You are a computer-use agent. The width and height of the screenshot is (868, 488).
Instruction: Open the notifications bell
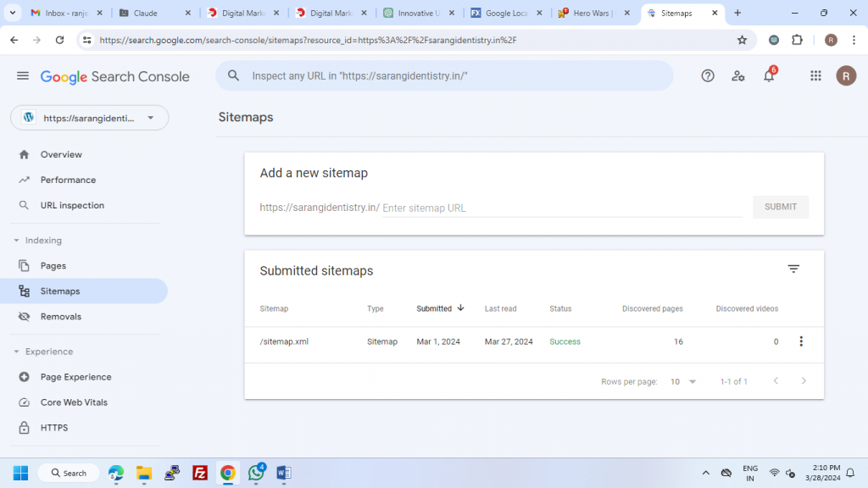click(x=769, y=75)
